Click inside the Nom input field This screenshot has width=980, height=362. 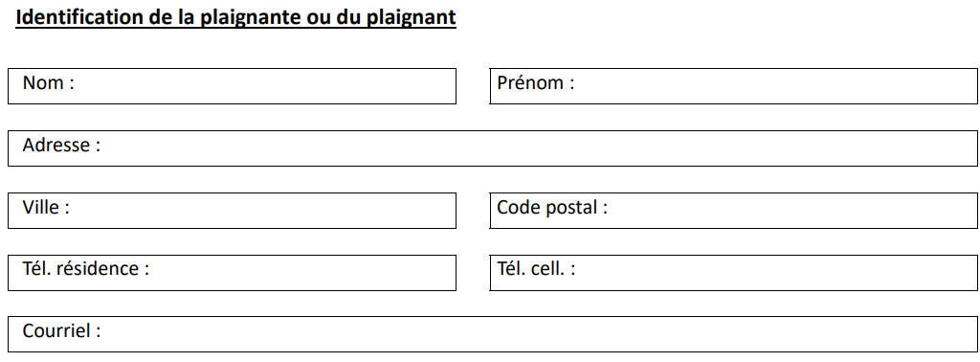(232, 86)
